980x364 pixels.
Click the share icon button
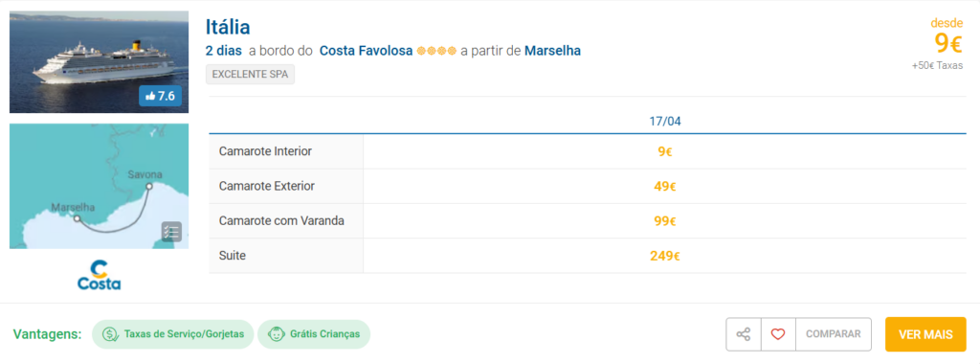pyautogui.click(x=743, y=334)
